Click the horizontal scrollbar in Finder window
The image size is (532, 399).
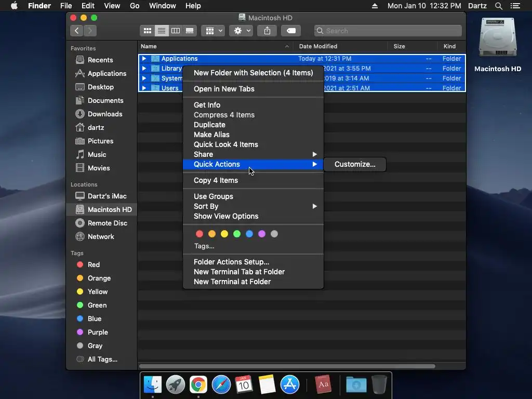pyautogui.click(x=287, y=366)
